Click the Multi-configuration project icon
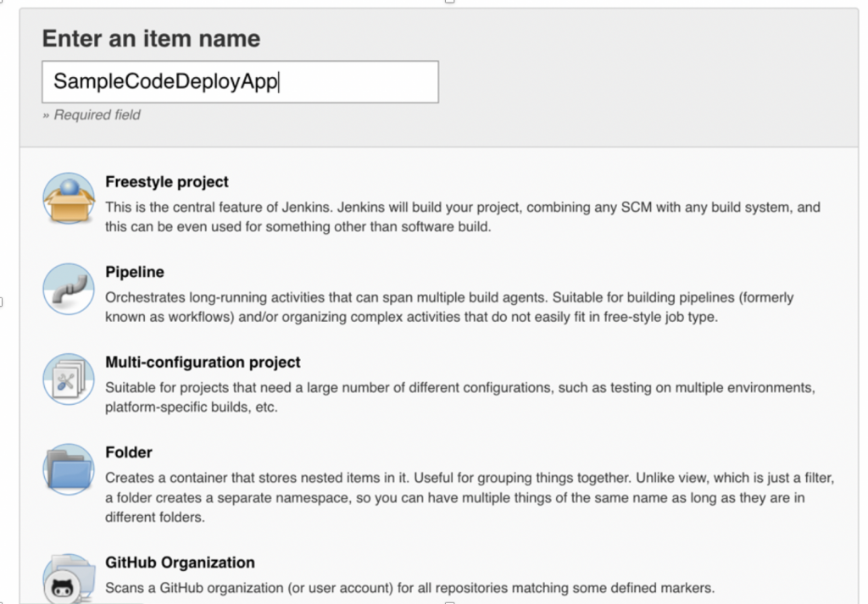 [x=69, y=379]
